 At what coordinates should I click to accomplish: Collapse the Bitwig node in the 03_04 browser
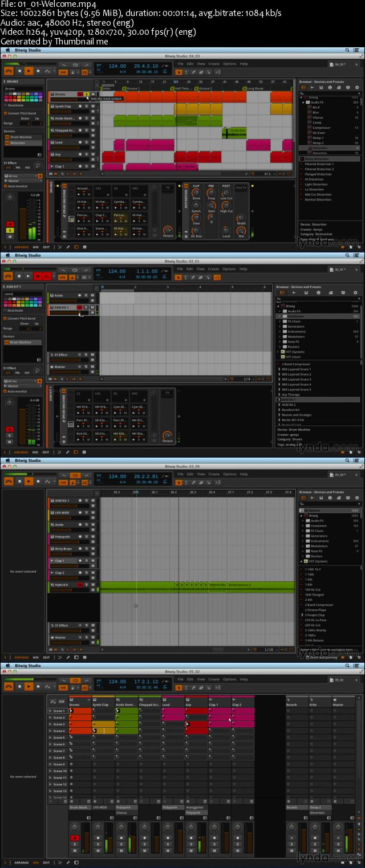point(302,515)
